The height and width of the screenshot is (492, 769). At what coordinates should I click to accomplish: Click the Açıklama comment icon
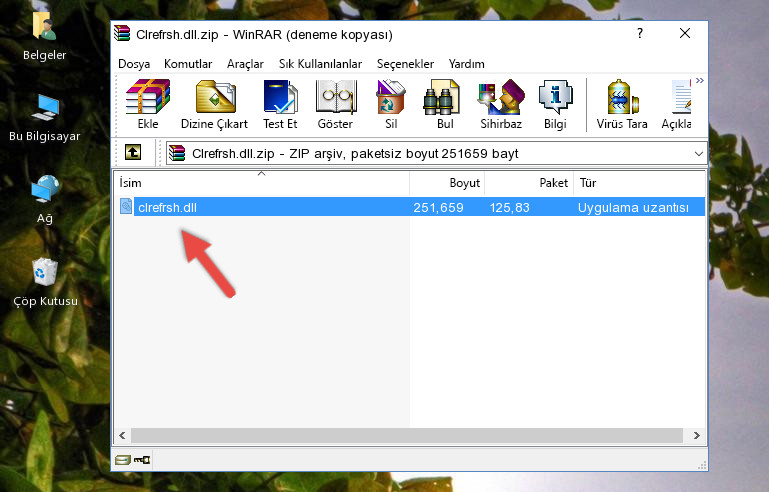click(676, 104)
